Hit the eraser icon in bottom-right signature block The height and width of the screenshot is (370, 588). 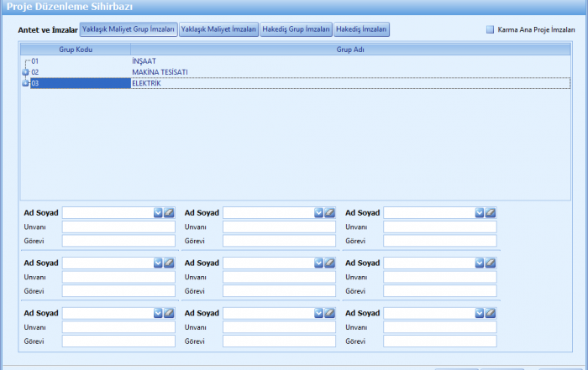click(491, 313)
